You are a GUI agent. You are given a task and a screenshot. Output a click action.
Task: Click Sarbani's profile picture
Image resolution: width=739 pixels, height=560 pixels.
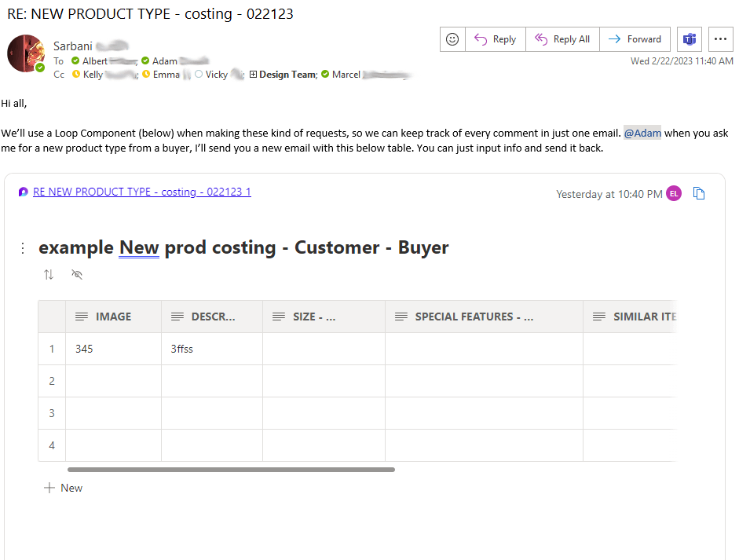click(26, 53)
